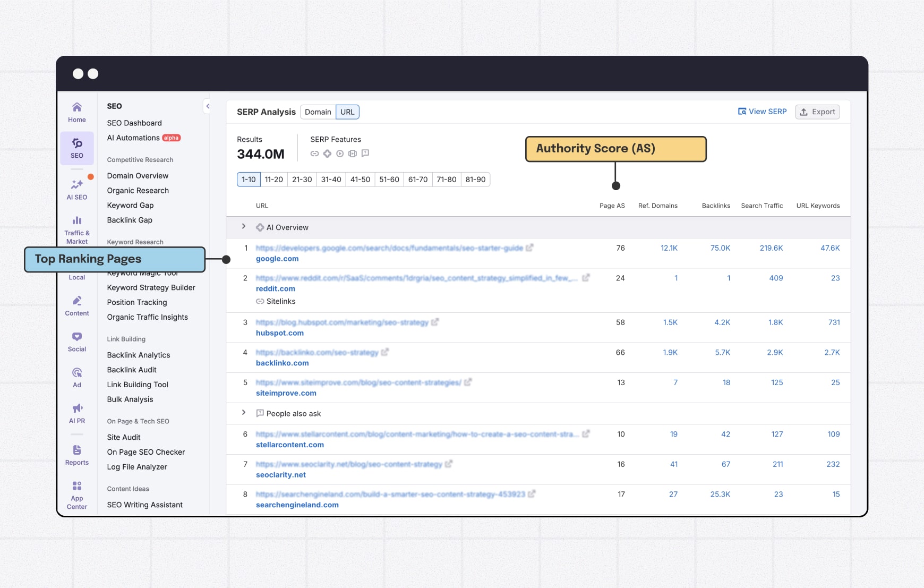Viewport: 924px width, 588px height.
Task: Open the App Center
Action: pos(77,493)
